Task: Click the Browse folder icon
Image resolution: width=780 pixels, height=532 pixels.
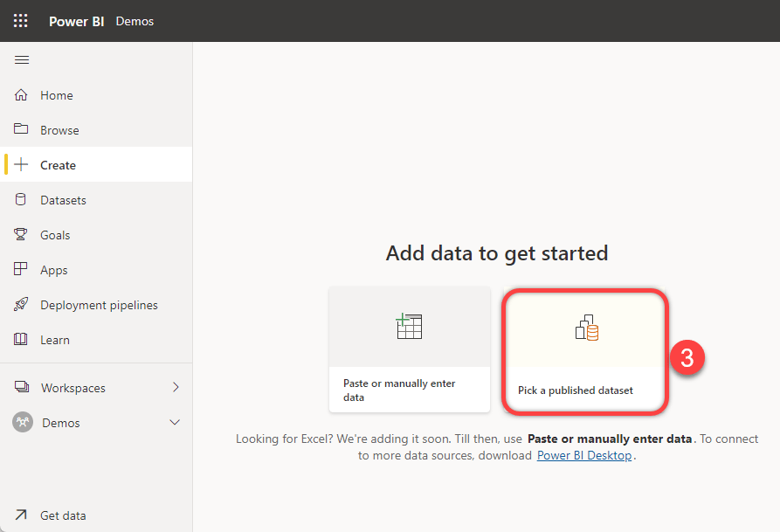Action: pyautogui.click(x=21, y=129)
